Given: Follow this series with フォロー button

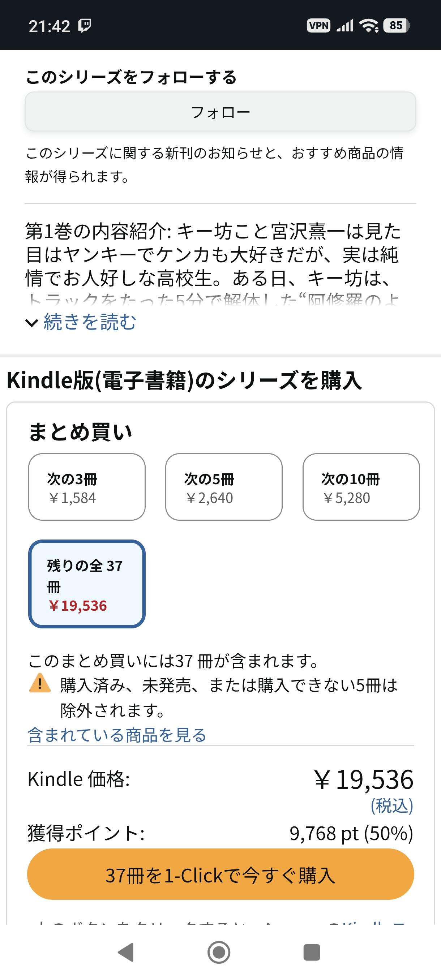Looking at the screenshot, I should coord(220,112).
